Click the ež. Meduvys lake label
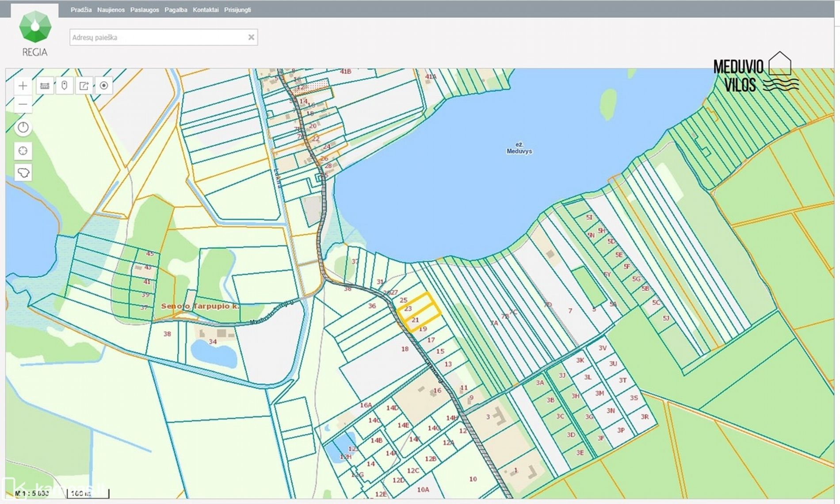Screen dimensions: 840x504 click(x=519, y=148)
